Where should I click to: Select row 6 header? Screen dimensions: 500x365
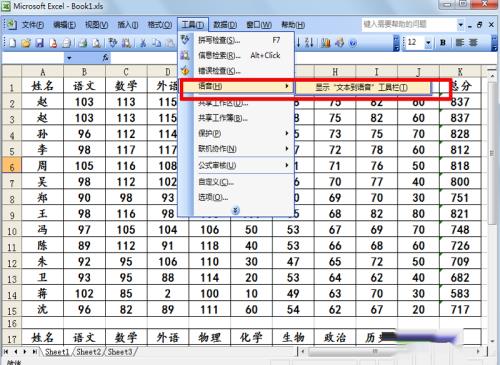pos(12,166)
